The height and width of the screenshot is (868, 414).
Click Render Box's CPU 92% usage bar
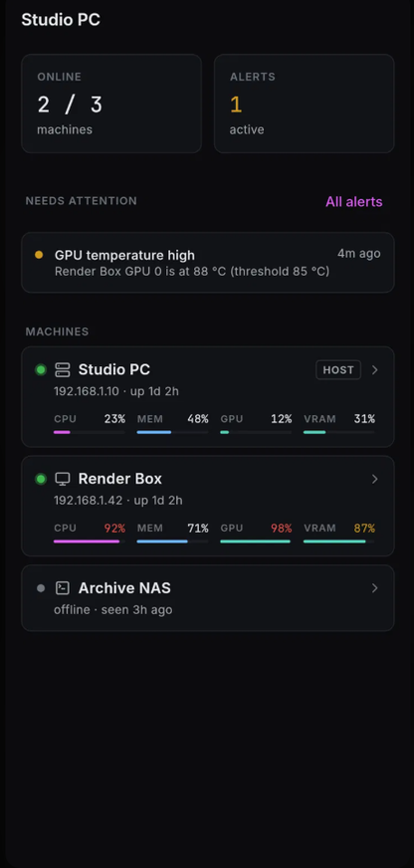point(90,542)
